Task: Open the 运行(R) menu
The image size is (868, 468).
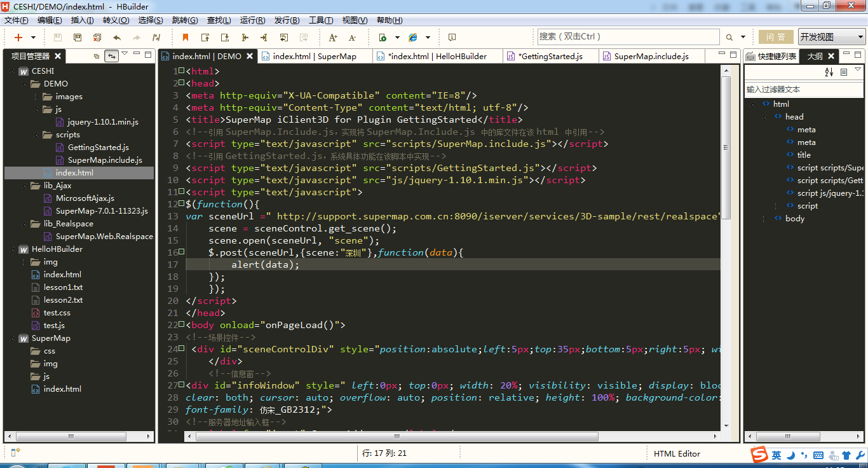Action: [x=252, y=20]
